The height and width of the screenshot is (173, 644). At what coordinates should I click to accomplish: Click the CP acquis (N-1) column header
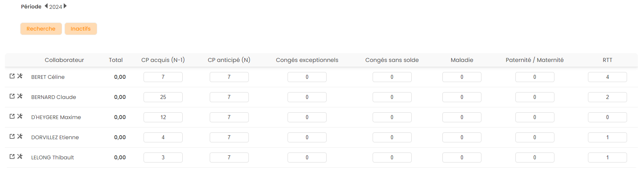[x=163, y=60]
